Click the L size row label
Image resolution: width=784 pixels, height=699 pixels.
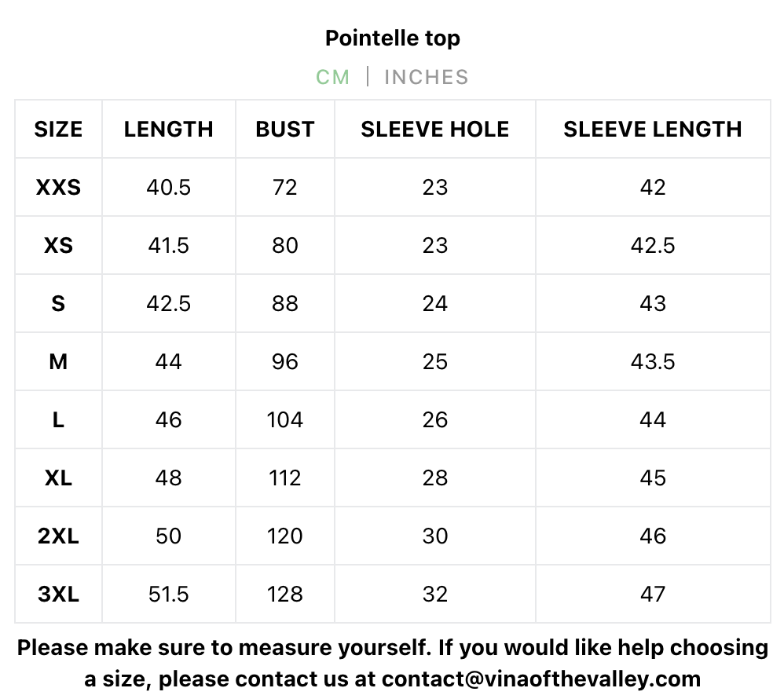tap(58, 420)
